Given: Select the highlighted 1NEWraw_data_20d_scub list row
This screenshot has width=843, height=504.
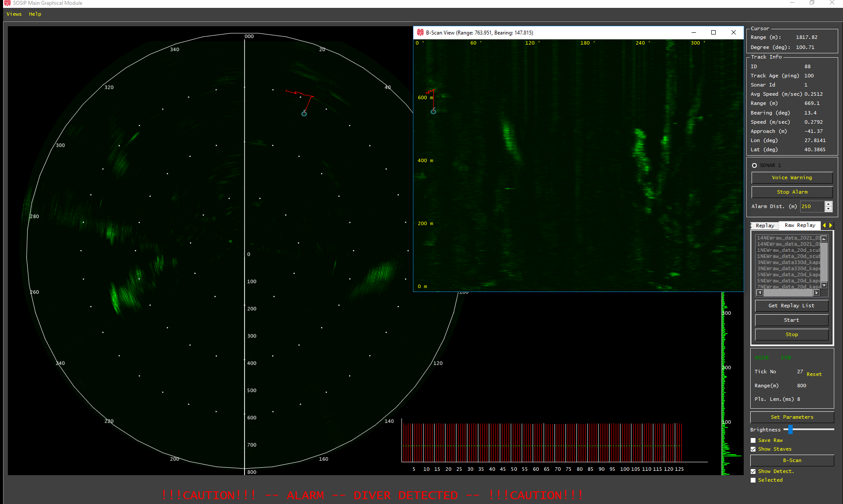Looking at the screenshot, I should click(x=788, y=250).
